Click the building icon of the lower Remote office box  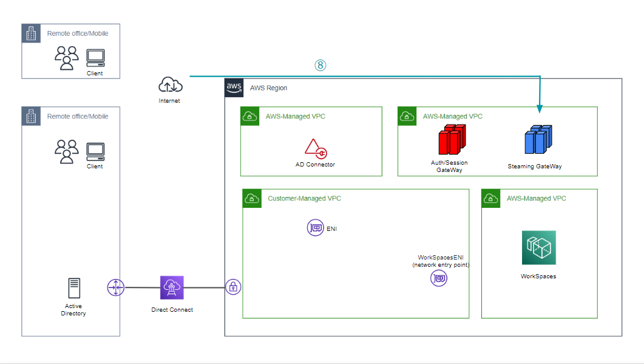pyautogui.click(x=31, y=117)
